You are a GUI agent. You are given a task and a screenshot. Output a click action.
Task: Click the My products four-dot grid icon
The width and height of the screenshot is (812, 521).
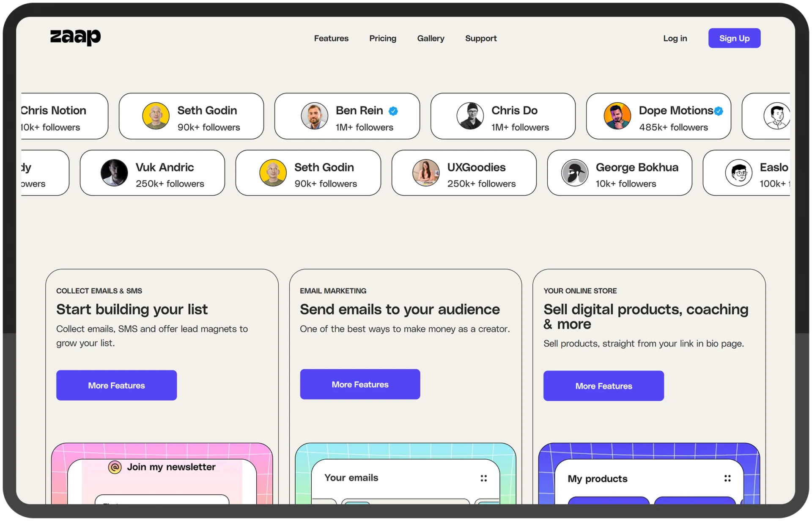pos(727,478)
